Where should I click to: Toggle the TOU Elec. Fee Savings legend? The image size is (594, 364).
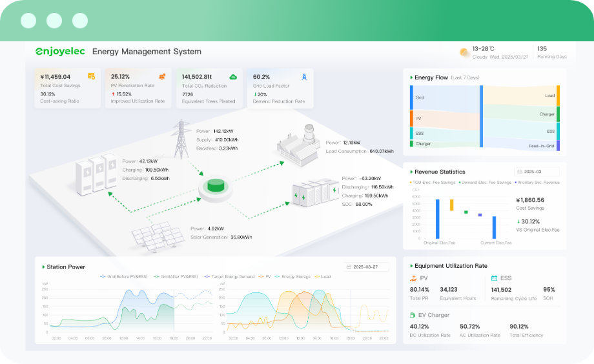coord(433,183)
